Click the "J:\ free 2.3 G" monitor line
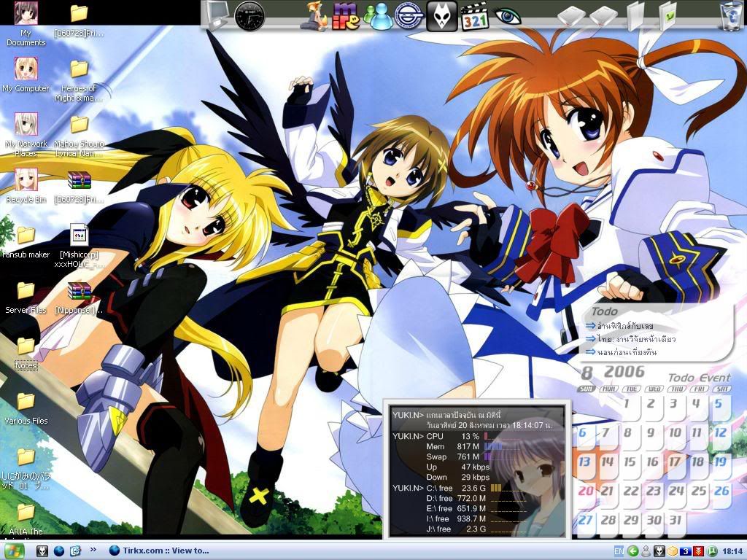747x560 pixels. click(x=456, y=529)
